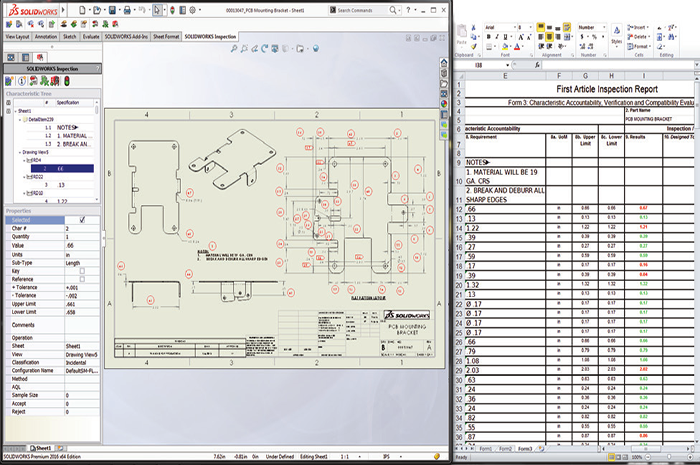700x465 pixels.
Task: Open the font name dropdown showing Arial
Action: click(517, 27)
